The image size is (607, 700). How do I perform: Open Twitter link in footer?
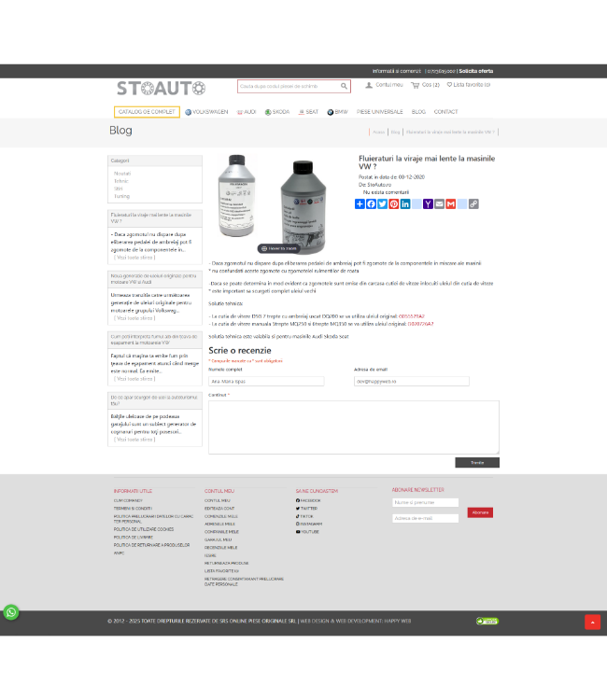pos(306,509)
